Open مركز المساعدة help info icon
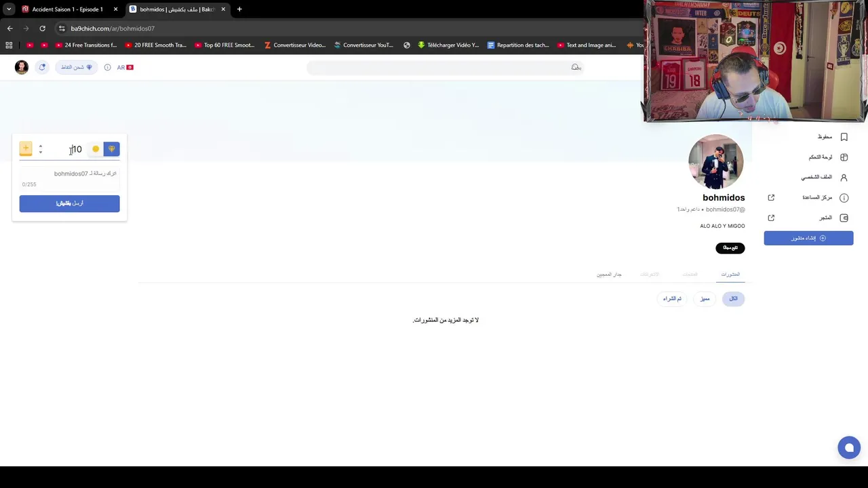 844,198
